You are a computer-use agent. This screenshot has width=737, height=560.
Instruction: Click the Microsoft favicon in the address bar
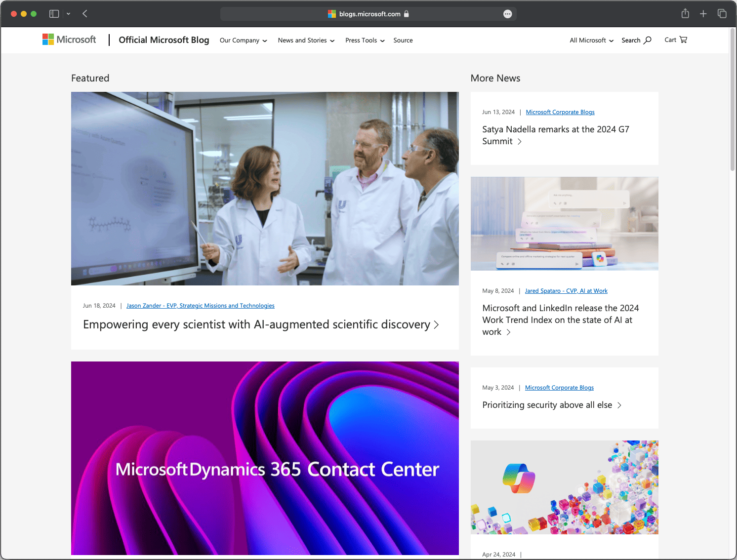331,14
